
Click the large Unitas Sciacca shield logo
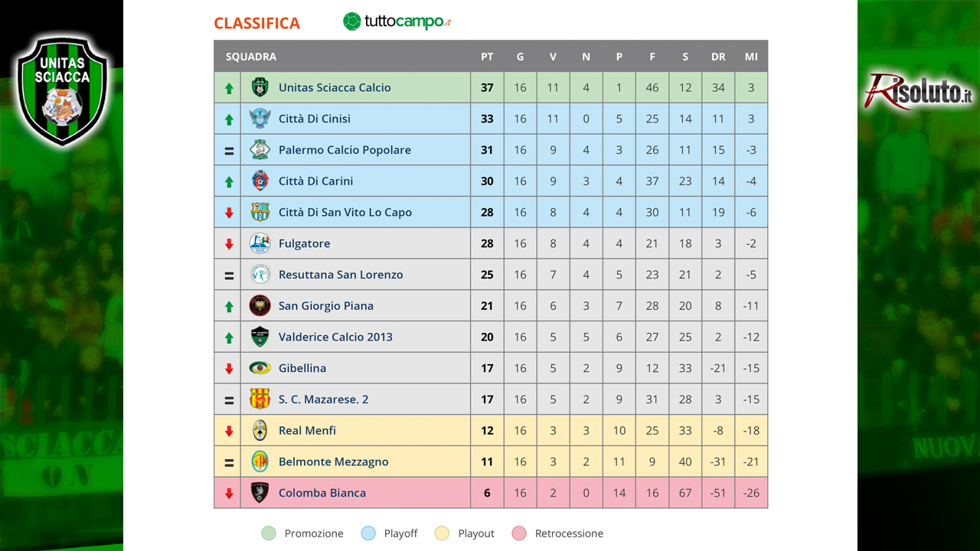click(63, 91)
